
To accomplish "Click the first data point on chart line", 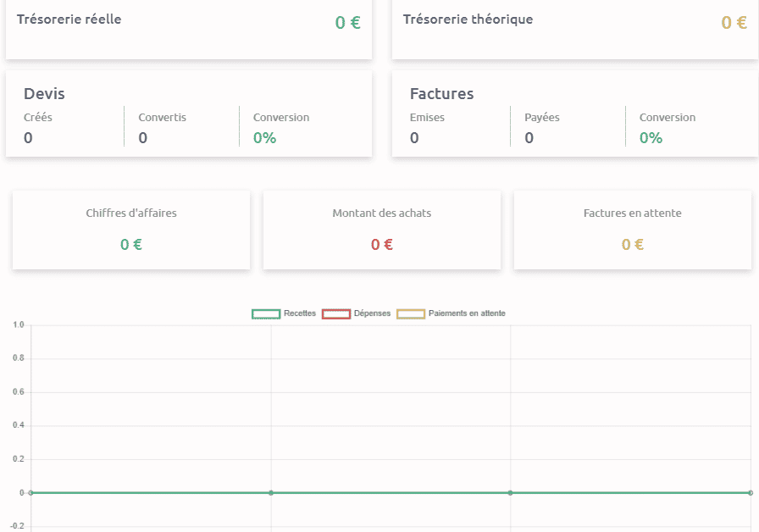I will coord(31,493).
